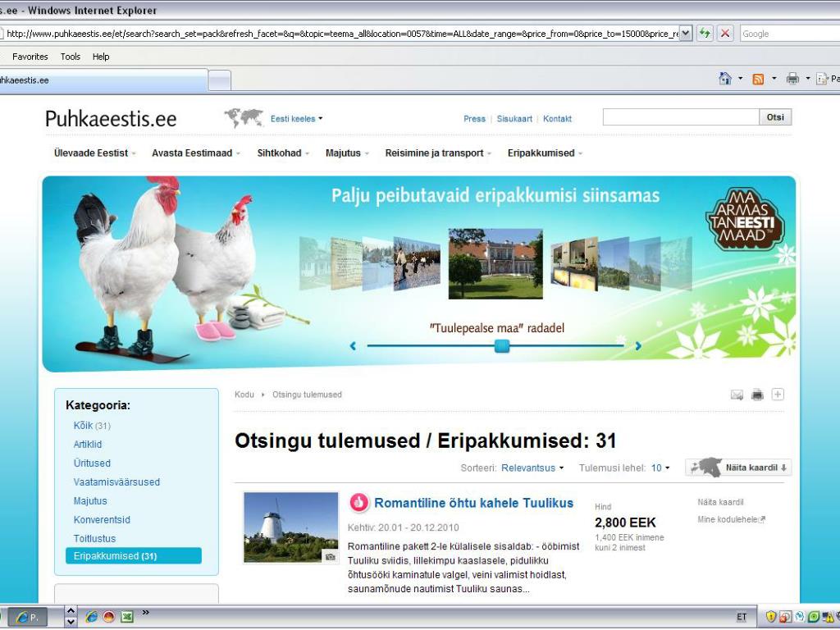Click the pink thumbs-up icon by Romantiline offer
The image size is (840, 630).
coord(359,503)
